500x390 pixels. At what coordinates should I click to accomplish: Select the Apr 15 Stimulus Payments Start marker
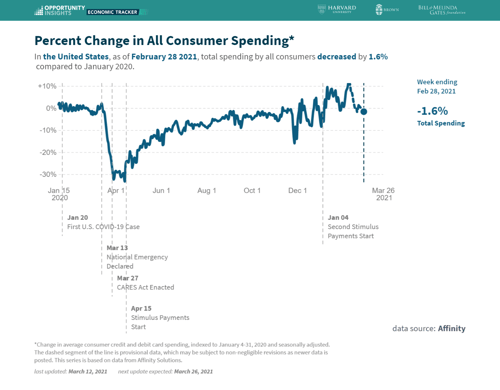pyautogui.click(x=160, y=318)
